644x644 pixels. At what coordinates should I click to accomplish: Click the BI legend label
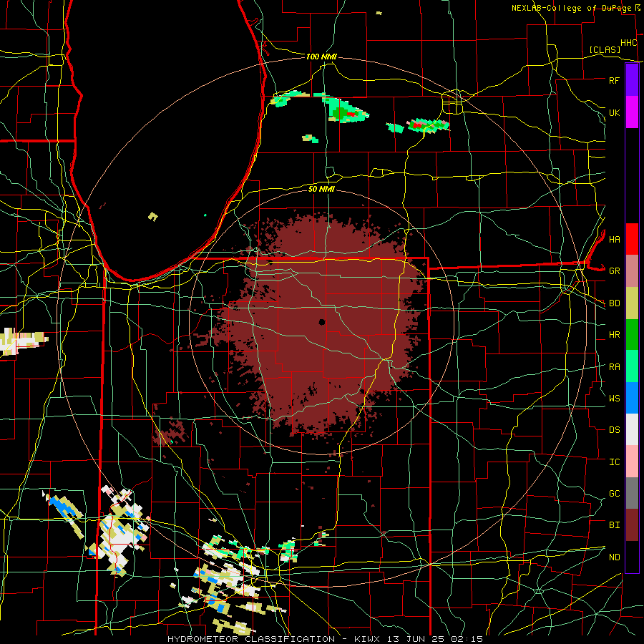pyautogui.click(x=614, y=525)
